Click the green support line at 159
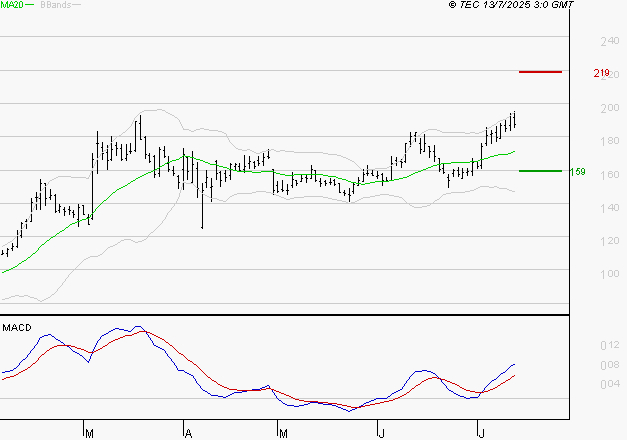 [540, 171]
